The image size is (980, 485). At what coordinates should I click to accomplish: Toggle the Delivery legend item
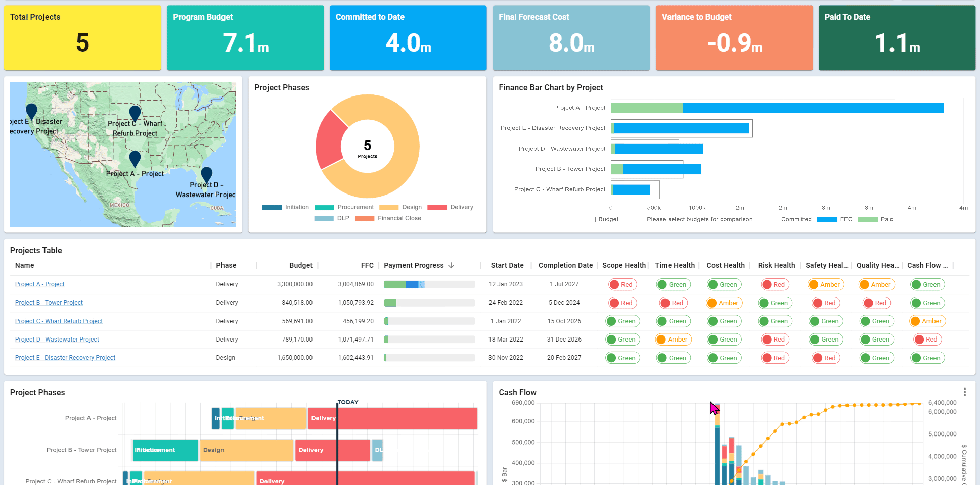click(450, 207)
